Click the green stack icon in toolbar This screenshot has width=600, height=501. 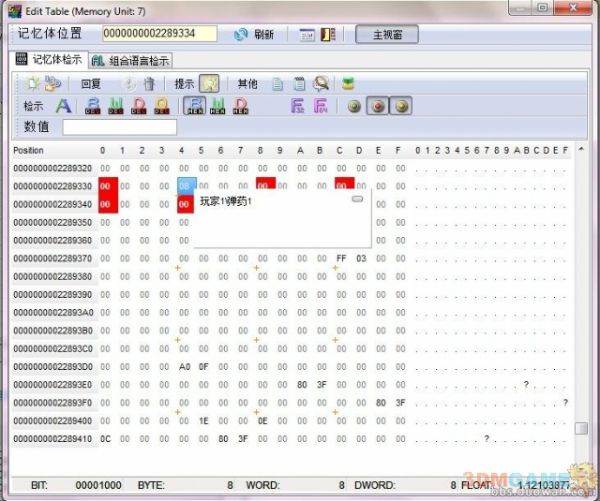click(x=348, y=84)
